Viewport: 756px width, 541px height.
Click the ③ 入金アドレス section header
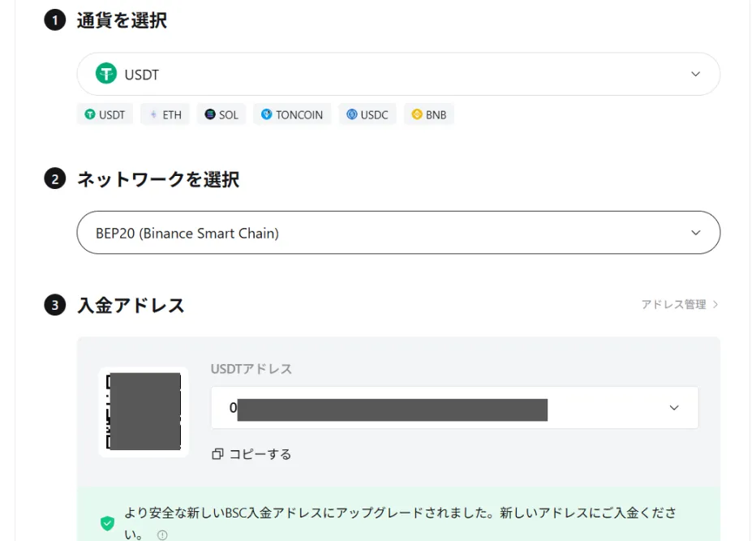54,305
